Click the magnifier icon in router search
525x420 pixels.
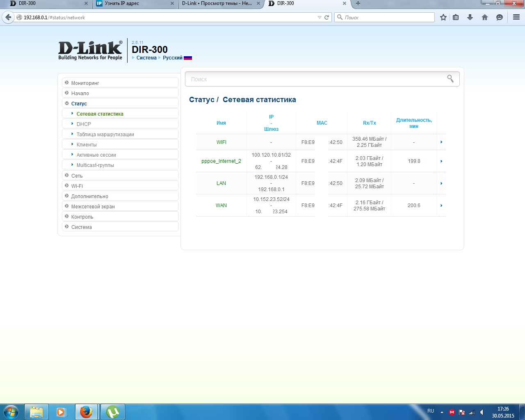450,78
